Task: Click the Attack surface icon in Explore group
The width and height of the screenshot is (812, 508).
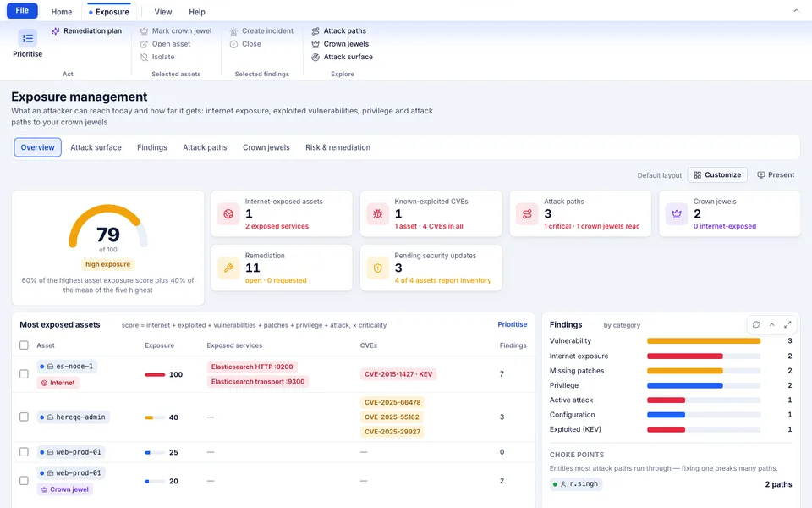Action: [315, 57]
